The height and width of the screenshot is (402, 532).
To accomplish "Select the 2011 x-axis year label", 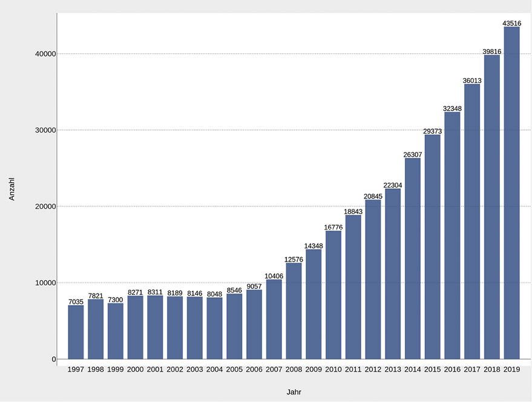I will [x=353, y=369].
